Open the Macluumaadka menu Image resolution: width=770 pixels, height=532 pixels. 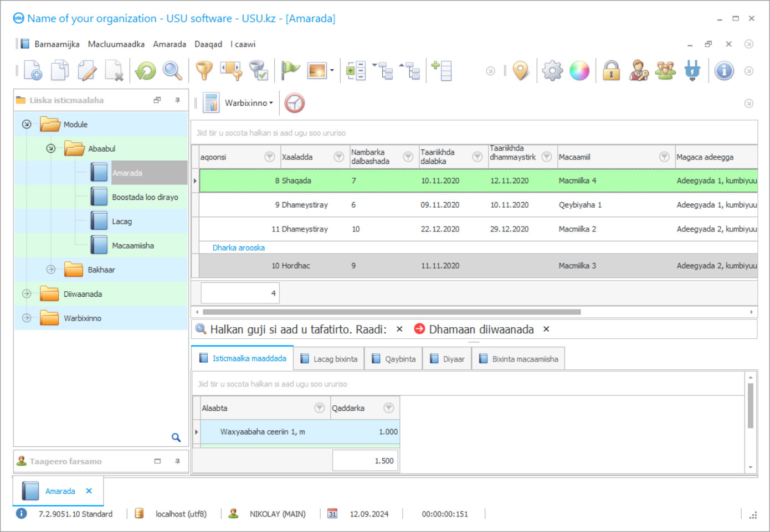[116, 44]
